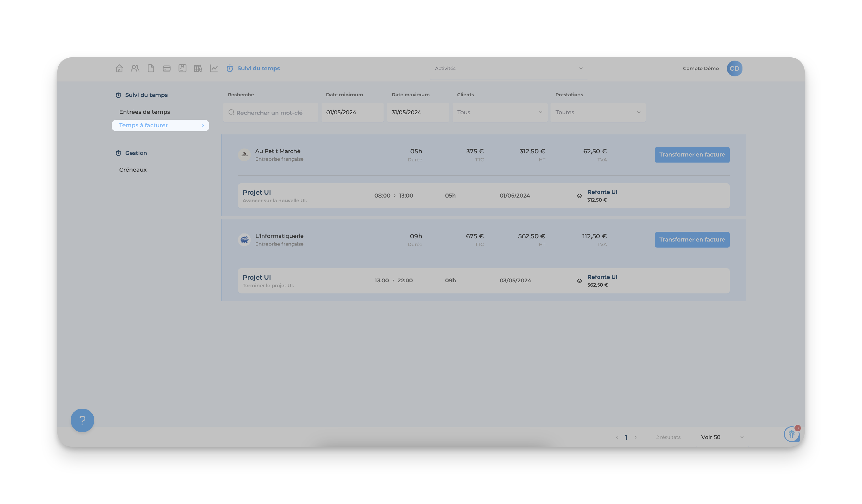Image resolution: width=862 pixels, height=504 pixels.
Task: Click the question mark help bubble
Action: [82, 420]
